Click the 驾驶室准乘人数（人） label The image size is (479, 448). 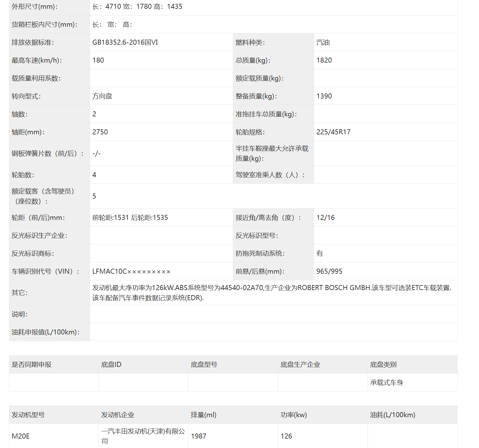click(270, 175)
